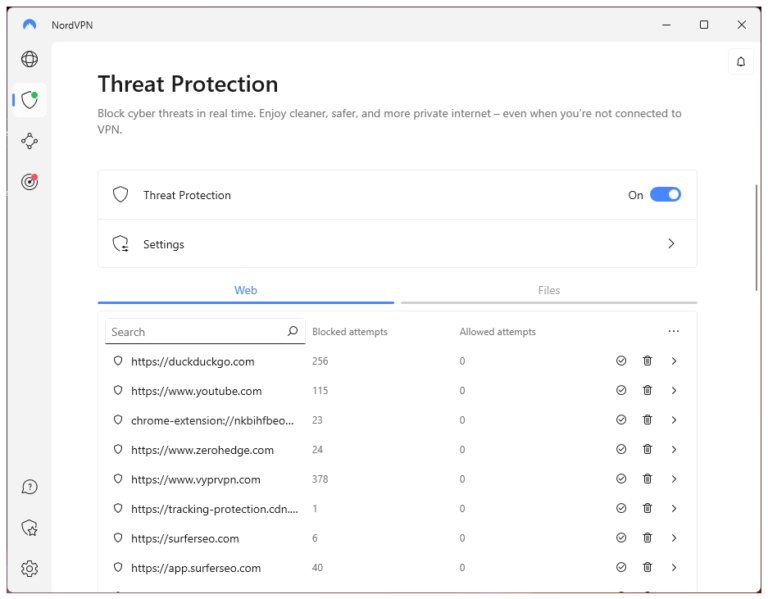Open the VPN globe sidebar icon
The height and width of the screenshot is (599, 768).
point(29,59)
